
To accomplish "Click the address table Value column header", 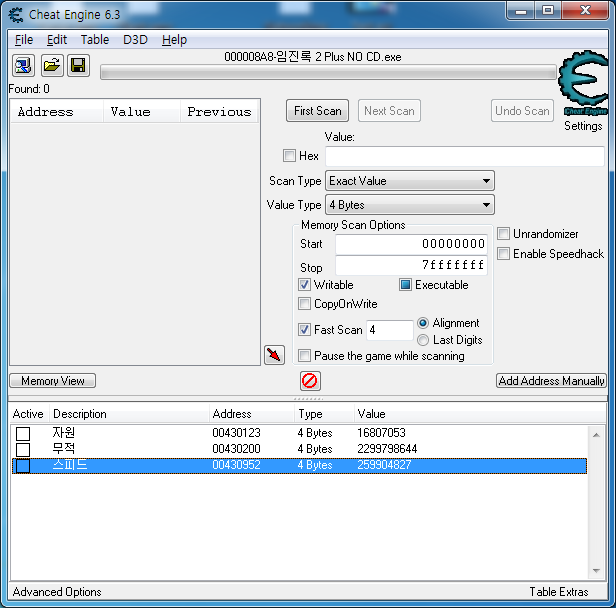I will [x=479, y=414].
